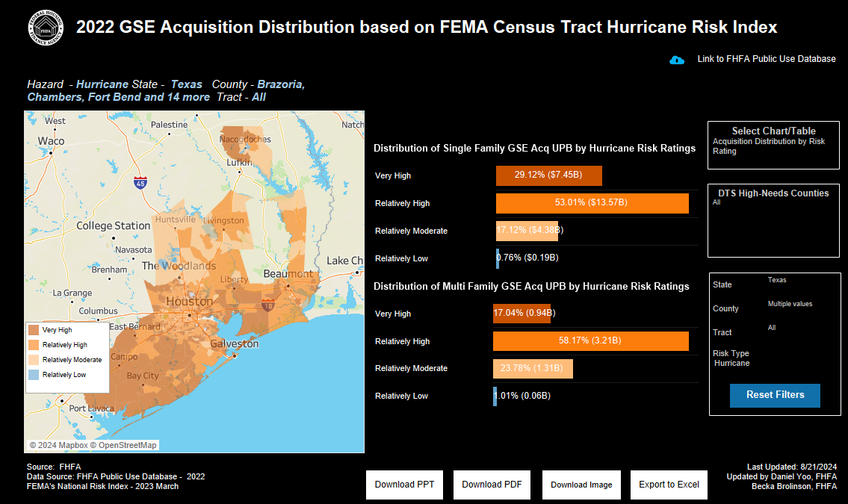Click the Relatively Moderate legend color swatch

click(x=34, y=360)
